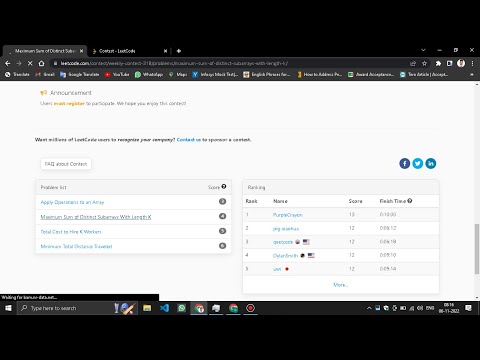
Task: Expand the bookmarks bar overflow chevron
Action: (x=472, y=74)
